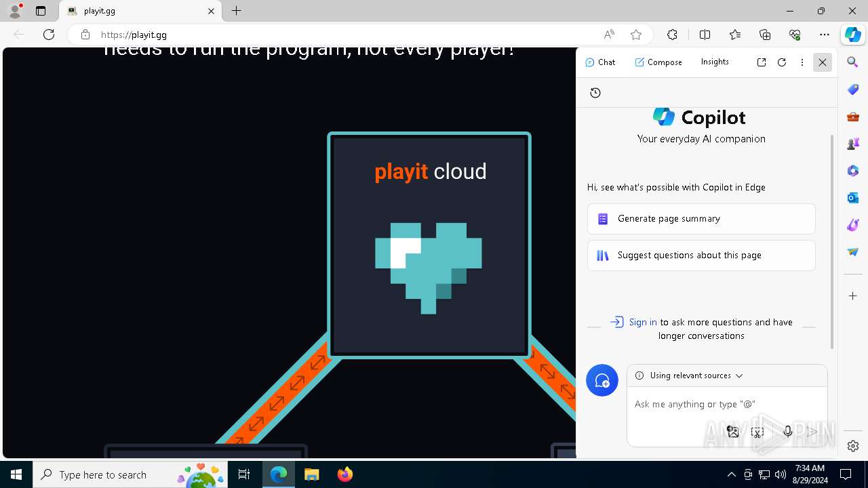The width and height of the screenshot is (868, 488).
Task: Go back to previous page
Action: tap(19, 35)
